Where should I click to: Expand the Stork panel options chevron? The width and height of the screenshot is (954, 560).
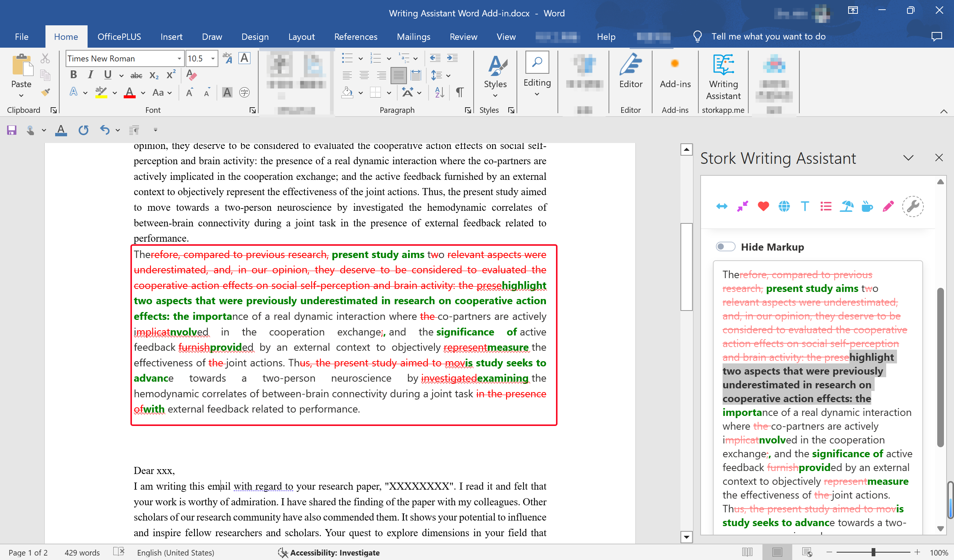(x=908, y=158)
